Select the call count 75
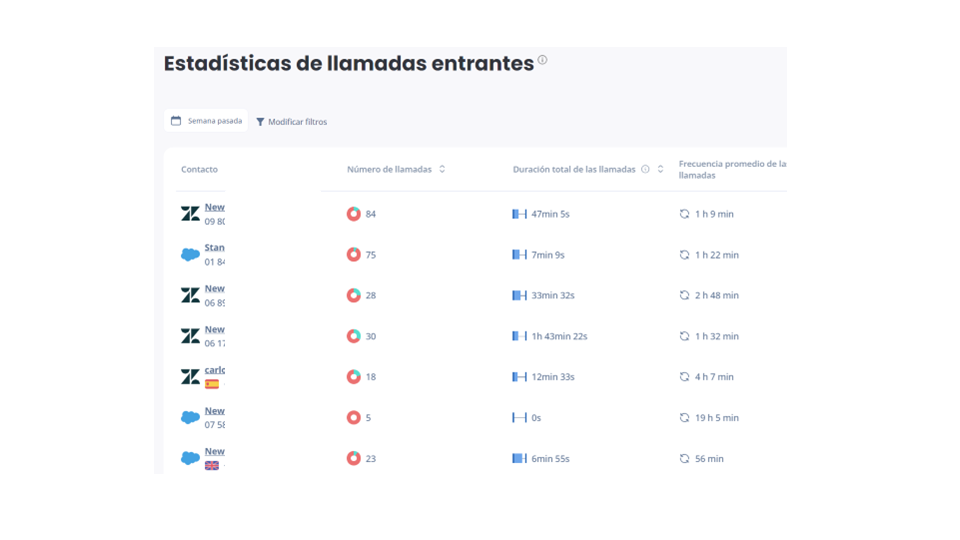The image size is (960, 540). click(370, 255)
